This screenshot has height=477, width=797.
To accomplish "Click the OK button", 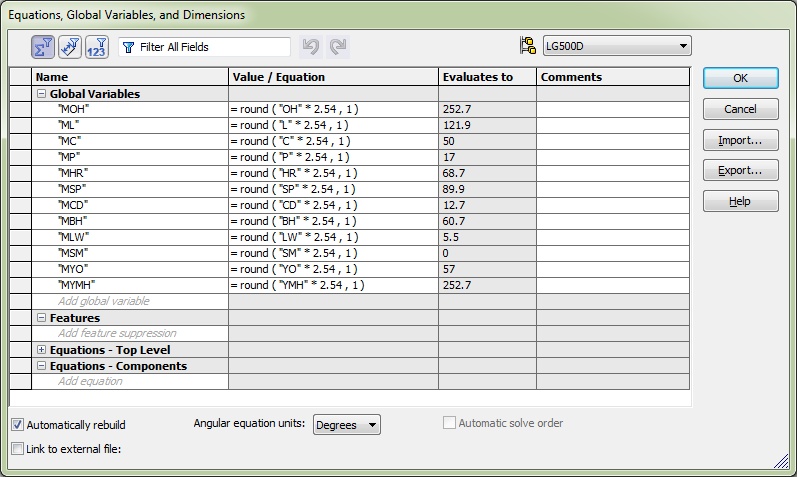I will point(741,78).
